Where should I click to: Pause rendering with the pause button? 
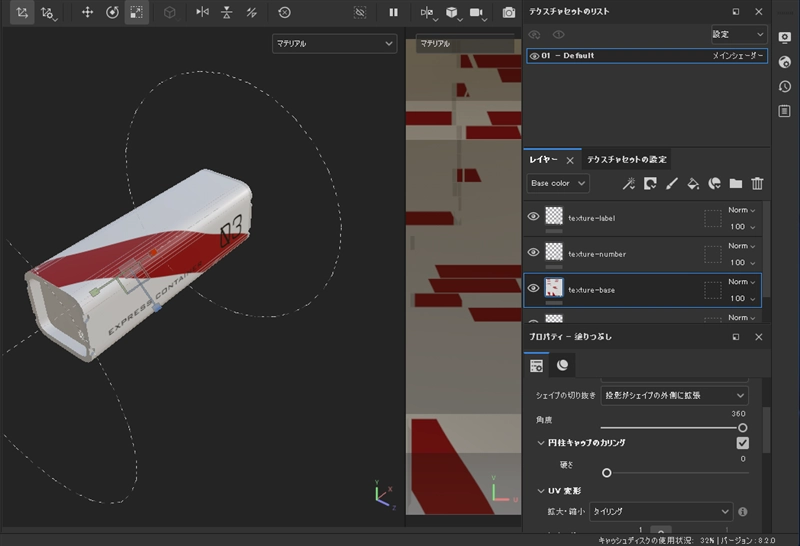tap(394, 12)
